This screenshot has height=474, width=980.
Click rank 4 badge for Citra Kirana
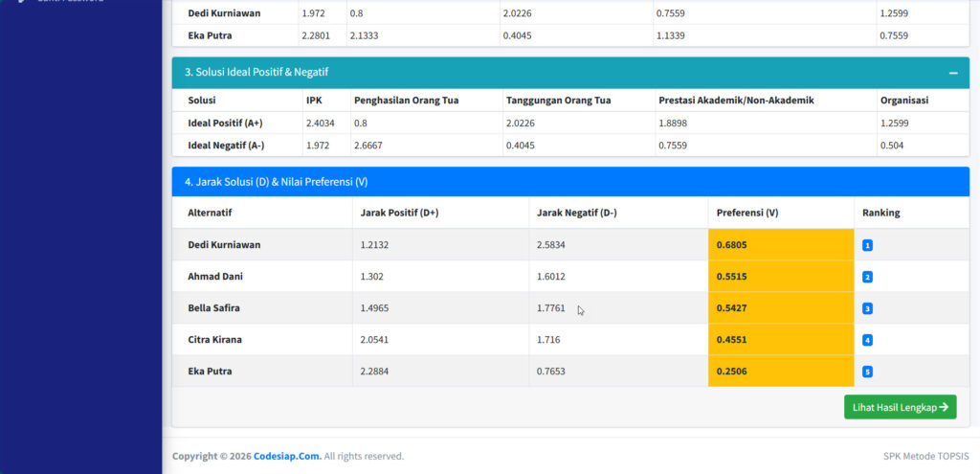click(867, 340)
